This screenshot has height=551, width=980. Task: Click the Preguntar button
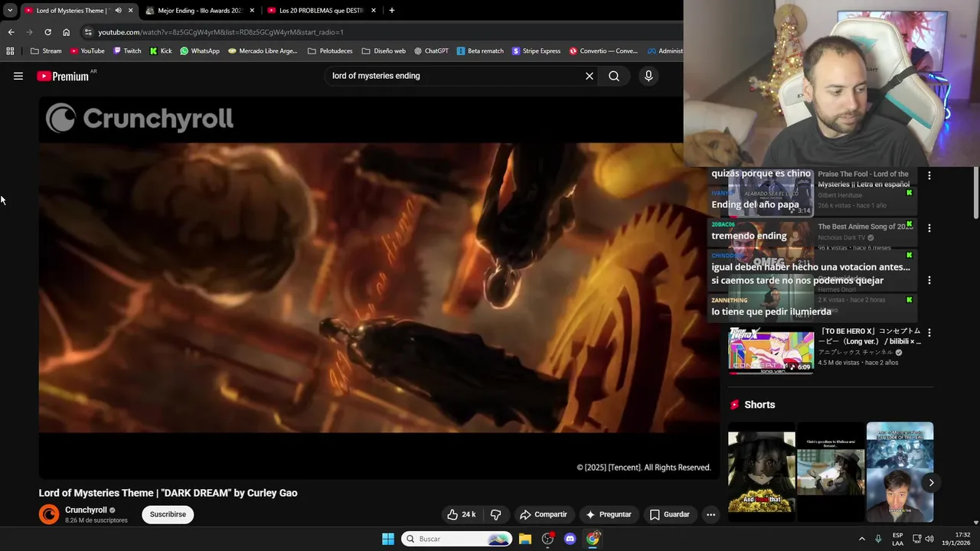[x=608, y=514]
